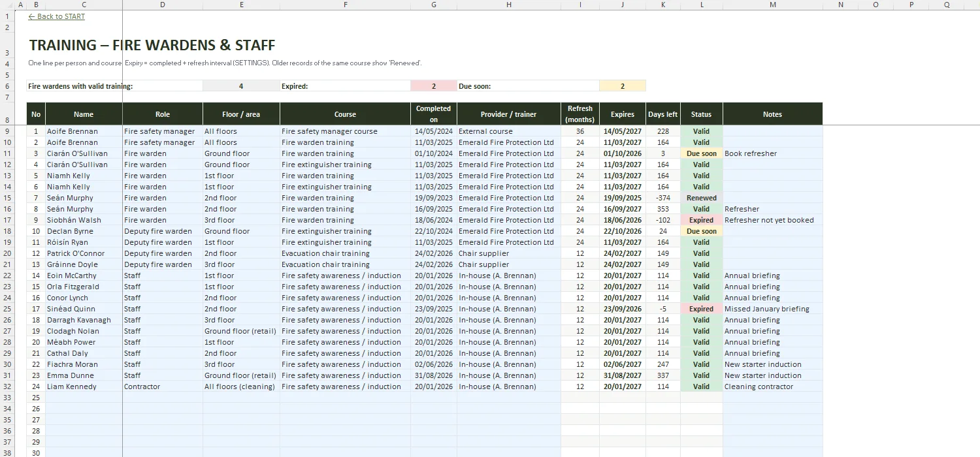The height and width of the screenshot is (457, 980).
Task: Click the Notes header cell
Action: point(772,114)
